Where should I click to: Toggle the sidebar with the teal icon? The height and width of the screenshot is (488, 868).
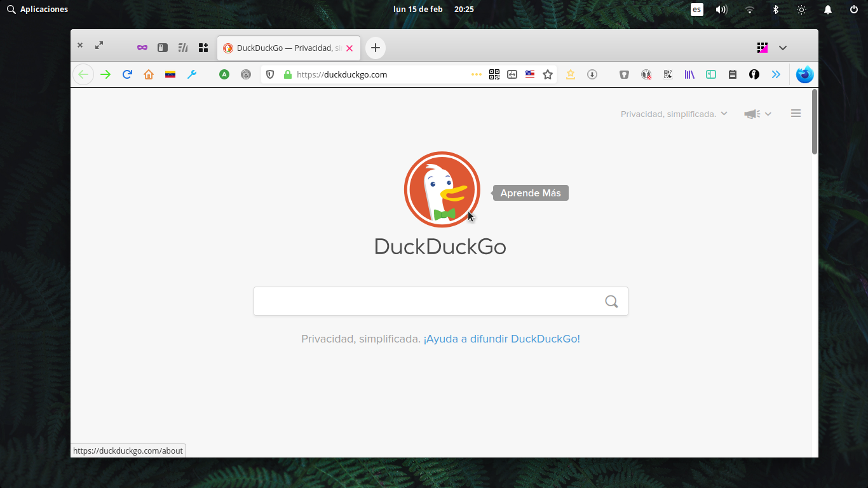coord(711,74)
